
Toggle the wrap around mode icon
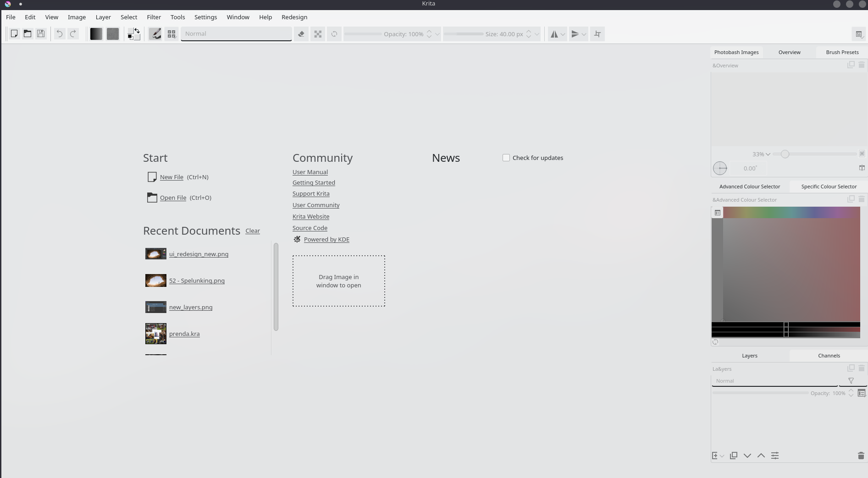pyautogui.click(x=597, y=34)
